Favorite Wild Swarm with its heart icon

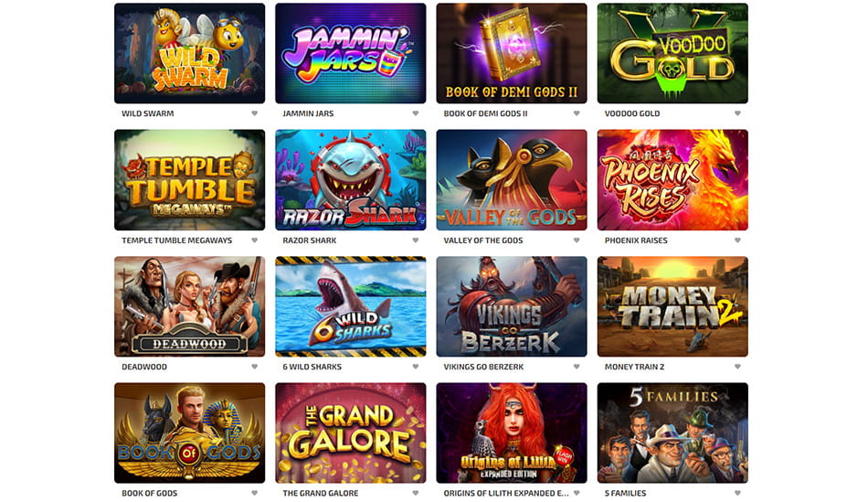click(x=255, y=113)
